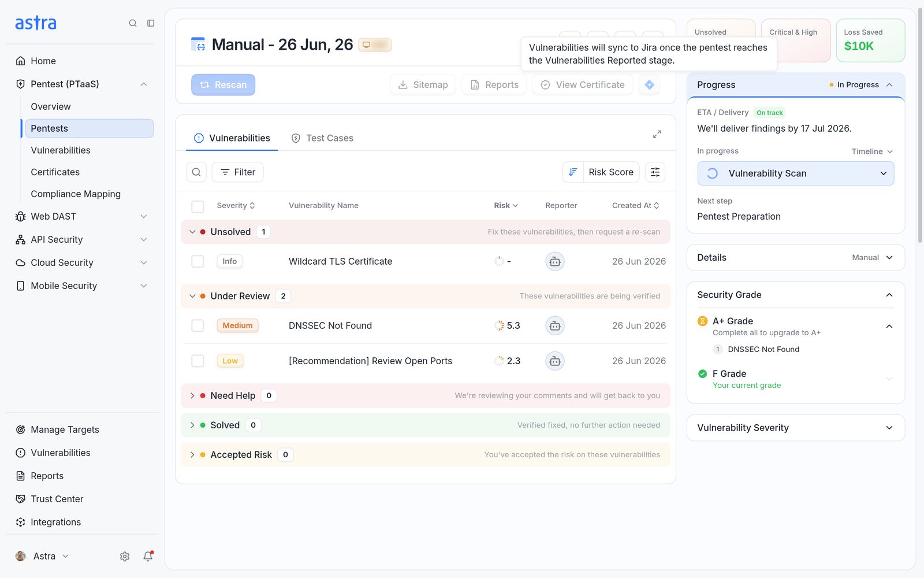Click reporter bot icon for Review Open Ports
The width and height of the screenshot is (924, 578).
click(555, 361)
